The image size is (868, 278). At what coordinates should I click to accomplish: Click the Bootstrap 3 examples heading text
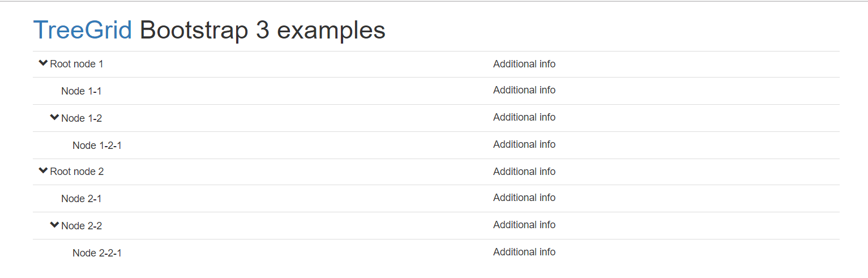coord(263,31)
